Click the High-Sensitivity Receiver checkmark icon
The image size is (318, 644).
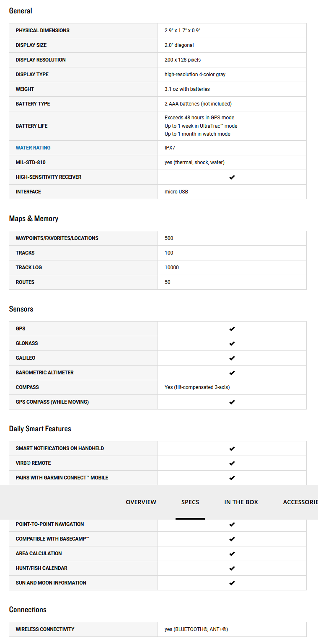232,177
